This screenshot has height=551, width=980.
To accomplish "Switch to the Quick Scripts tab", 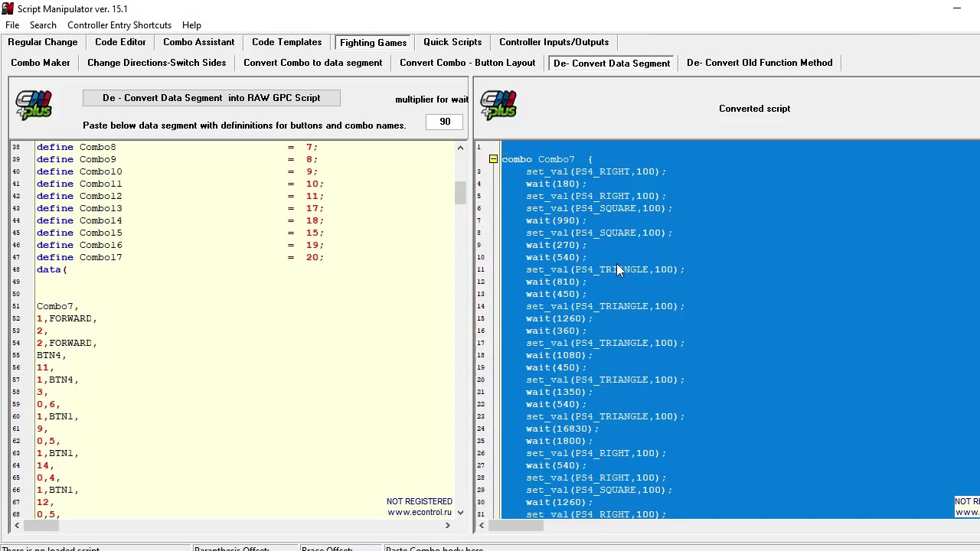I will click(452, 42).
